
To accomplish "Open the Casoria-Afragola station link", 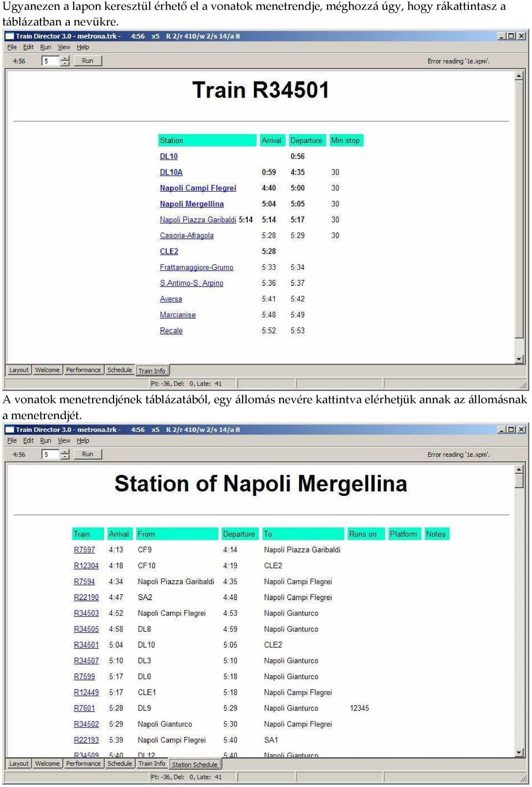I will coord(186,236).
